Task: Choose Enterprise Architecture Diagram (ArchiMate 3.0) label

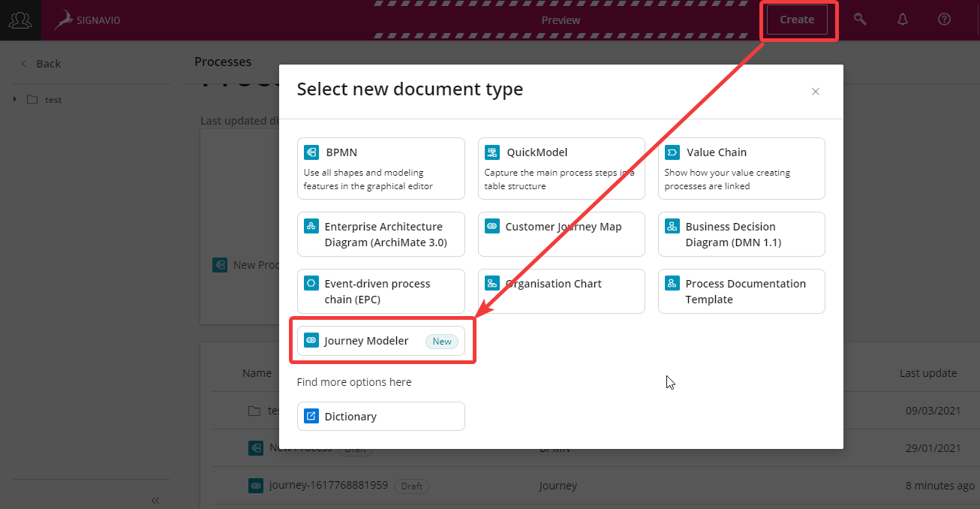Action: pos(386,234)
